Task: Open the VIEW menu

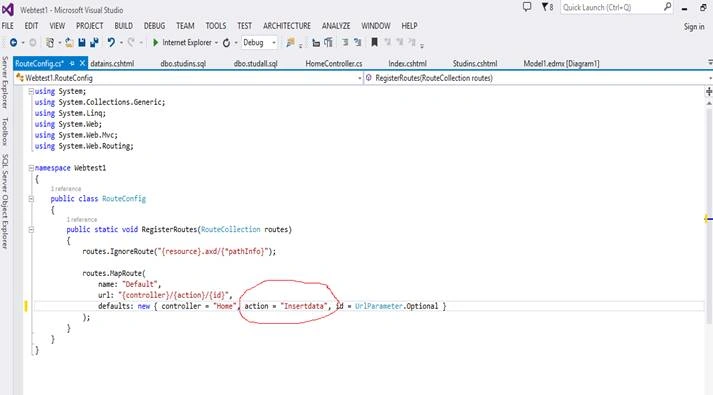Action: 57,26
